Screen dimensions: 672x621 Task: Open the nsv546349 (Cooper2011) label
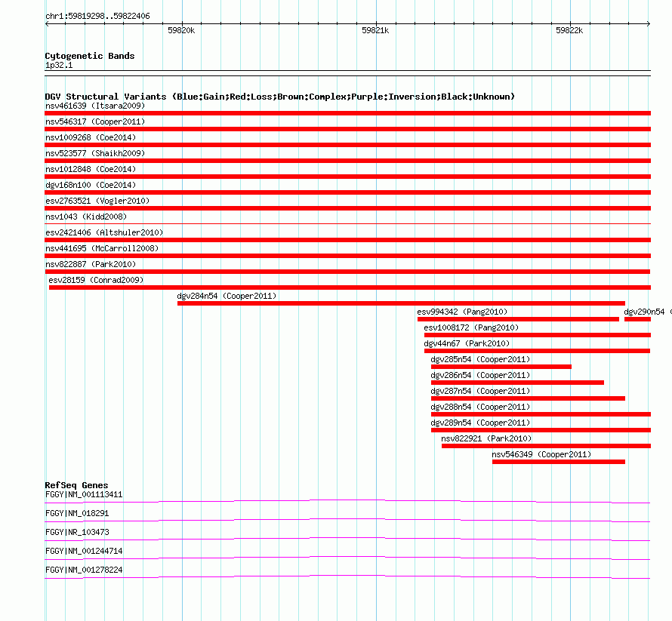541,454
